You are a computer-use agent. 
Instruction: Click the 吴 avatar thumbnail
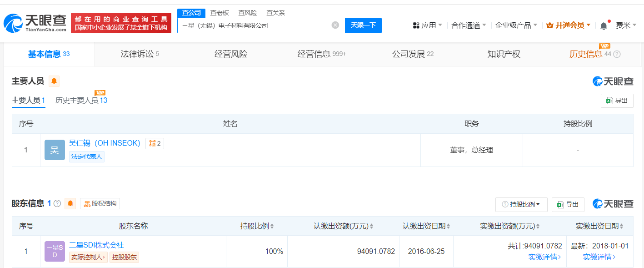(55, 150)
